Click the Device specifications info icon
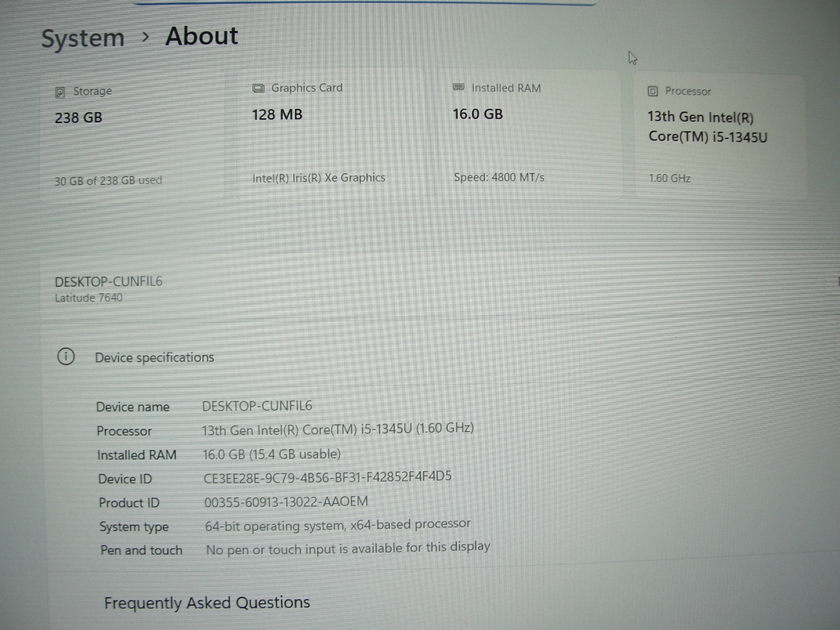 point(66,356)
